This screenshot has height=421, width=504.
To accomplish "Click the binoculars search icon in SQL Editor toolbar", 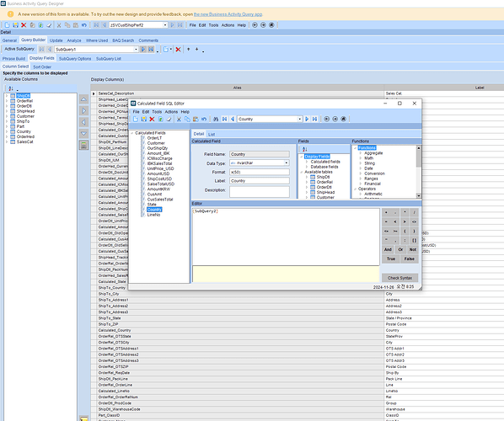I will pyautogui.click(x=216, y=119).
